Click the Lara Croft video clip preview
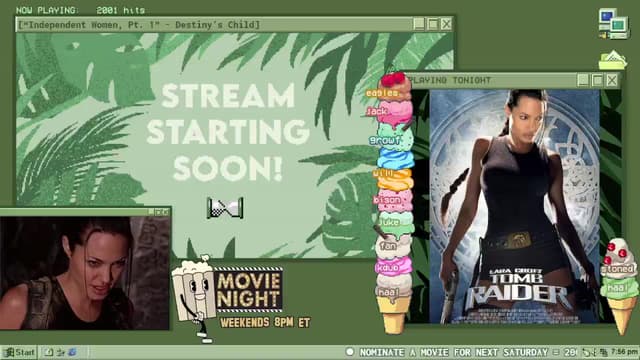The width and height of the screenshot is (640, 360). (84, 273)
